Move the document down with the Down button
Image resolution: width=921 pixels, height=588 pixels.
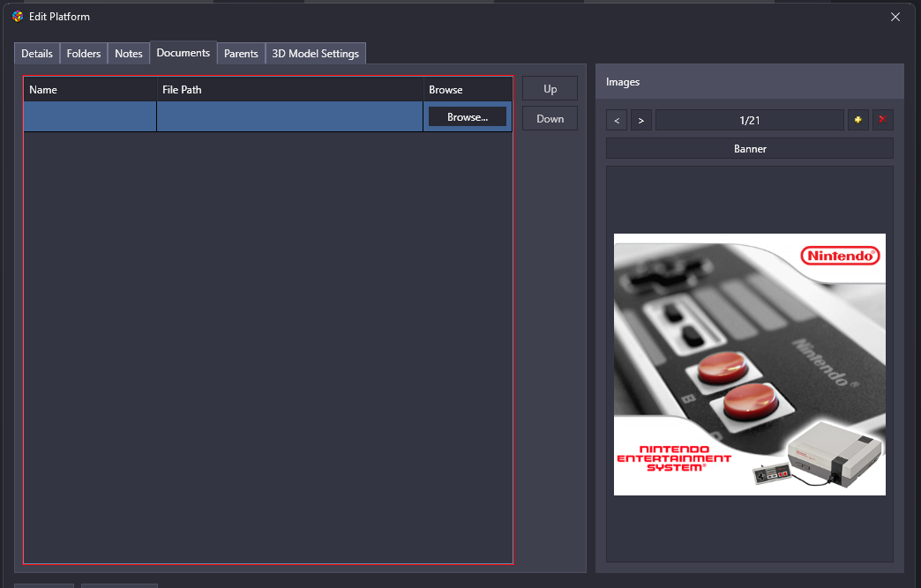tap(550, 119)
